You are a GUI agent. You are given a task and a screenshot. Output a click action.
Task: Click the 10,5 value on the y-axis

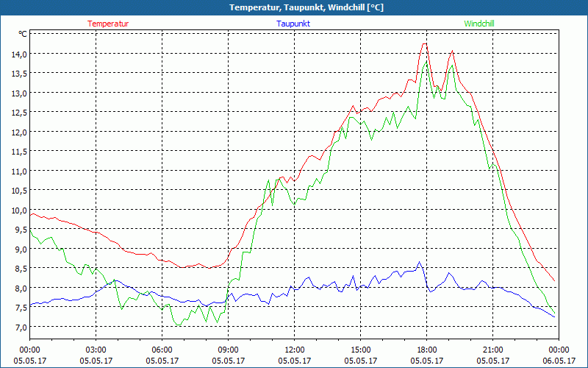[x=18, y=191]
